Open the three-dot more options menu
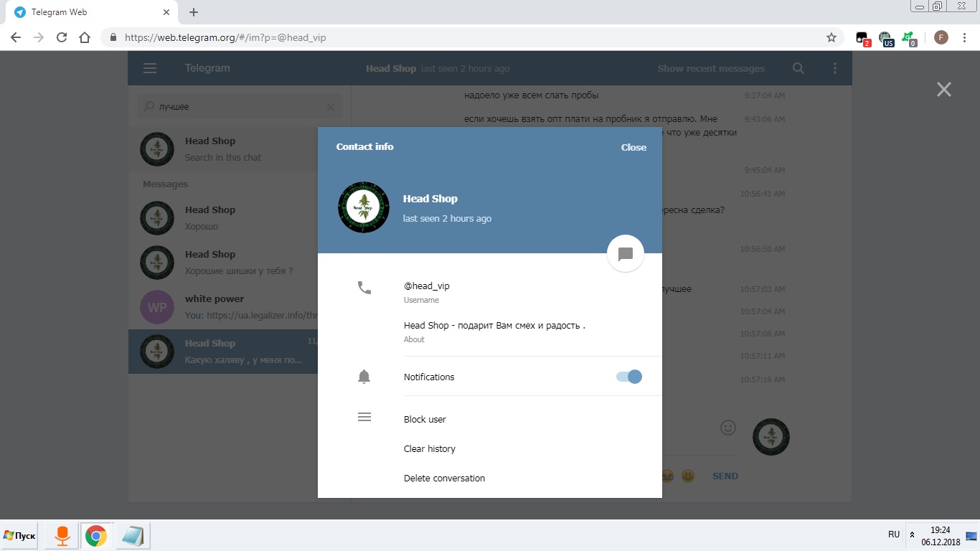Screen dimensions: 980x551 coord(835,68)
